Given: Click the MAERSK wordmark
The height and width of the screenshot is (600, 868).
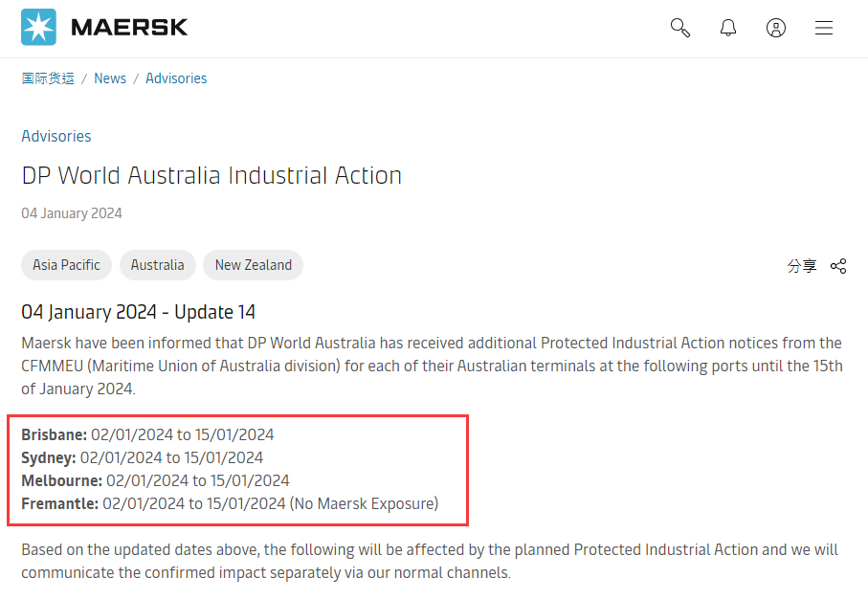Looking at the screenshot, I should pos(129,27).
